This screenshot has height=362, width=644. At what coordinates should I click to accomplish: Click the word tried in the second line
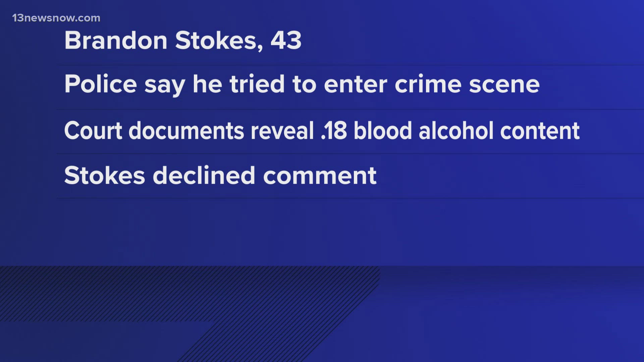click(x=257, y=84)
